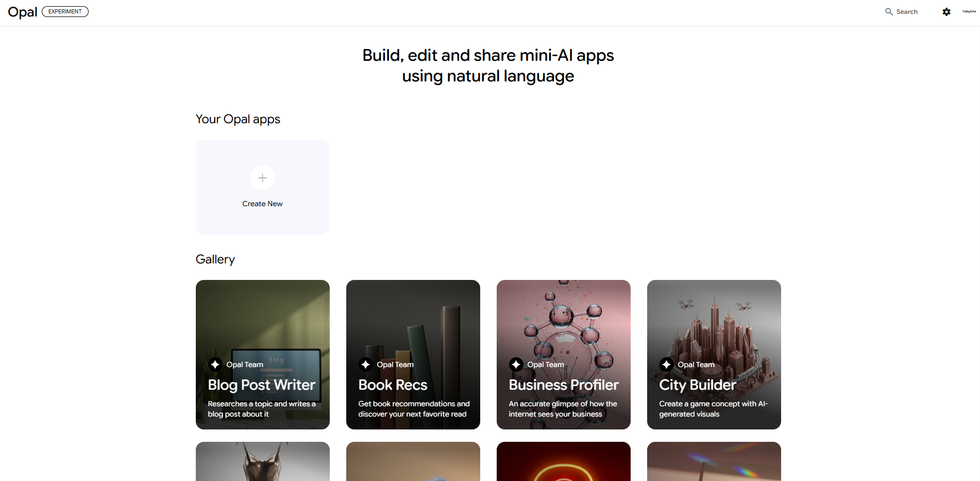This screenshot has height=481, width=980.
Task: Click the Opal Team icon on Blog Post Writer
Action: (215, 364)
